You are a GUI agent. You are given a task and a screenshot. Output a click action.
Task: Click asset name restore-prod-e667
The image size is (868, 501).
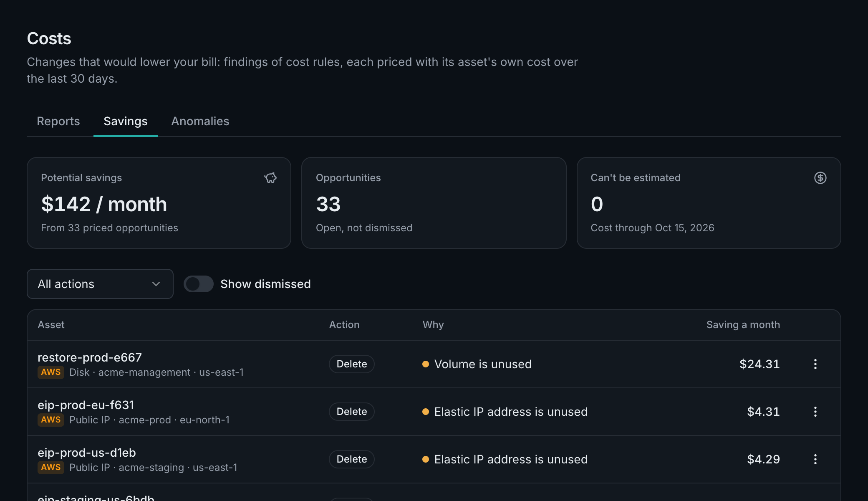90,357
